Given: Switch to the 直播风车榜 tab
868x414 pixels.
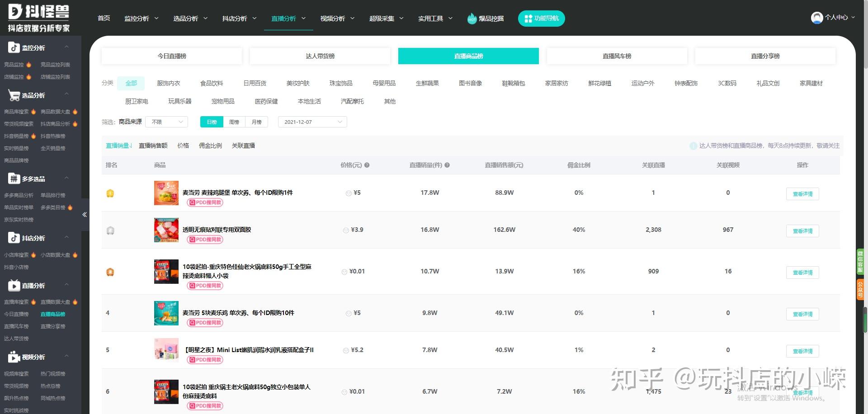Looking at the screenshot, I should coord(617,56).
